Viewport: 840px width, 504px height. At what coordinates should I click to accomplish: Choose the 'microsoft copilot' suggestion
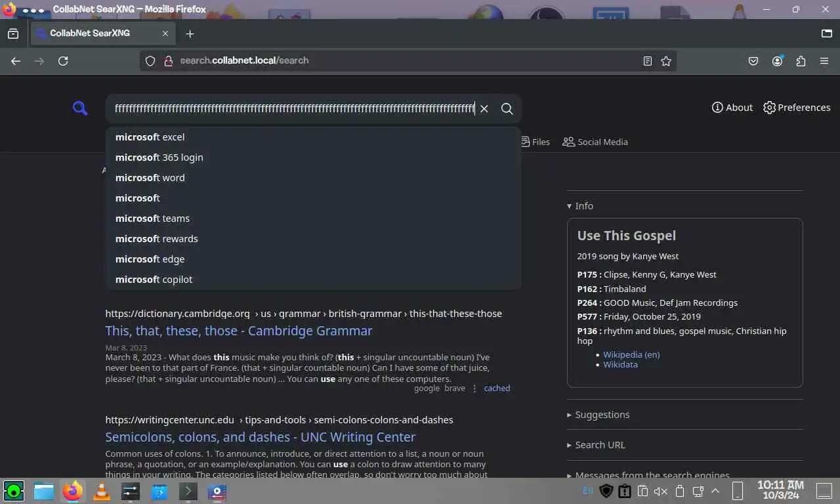coord(314,280)
